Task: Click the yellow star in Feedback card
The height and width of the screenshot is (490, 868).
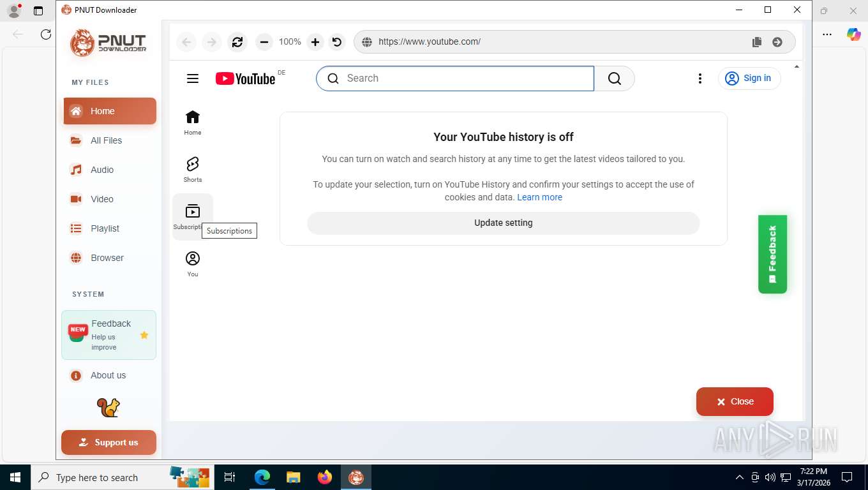Action: [x=144, y=335]
